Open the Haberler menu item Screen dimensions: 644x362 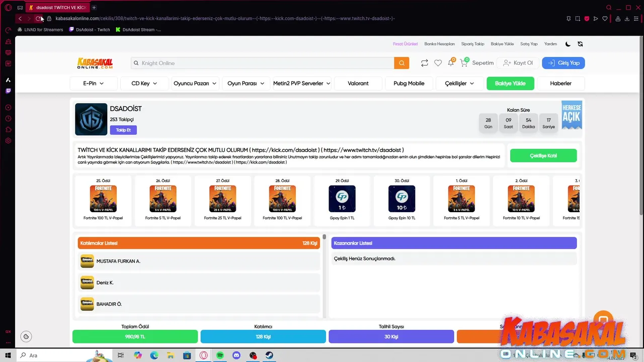pos(561,83)
